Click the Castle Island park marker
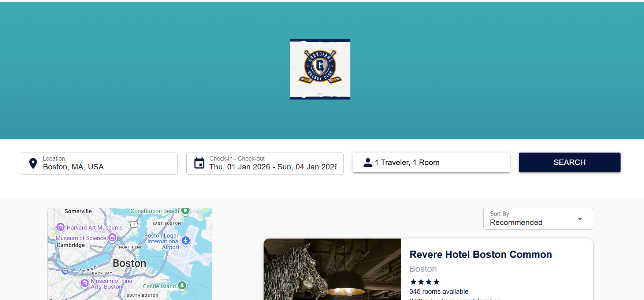Screen dimensions: 644x300 pos(182,286)
